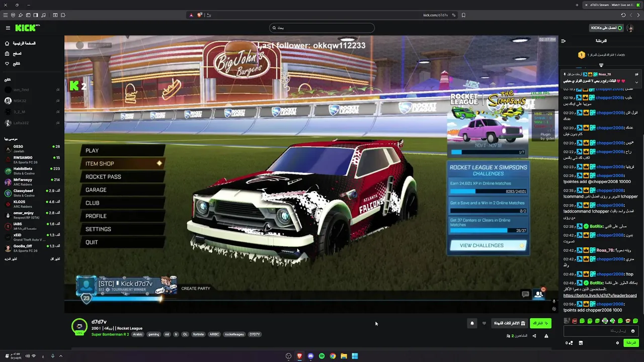
Task: Open the browser extensions puzzle icon
Action: click(x=63, y=15)
